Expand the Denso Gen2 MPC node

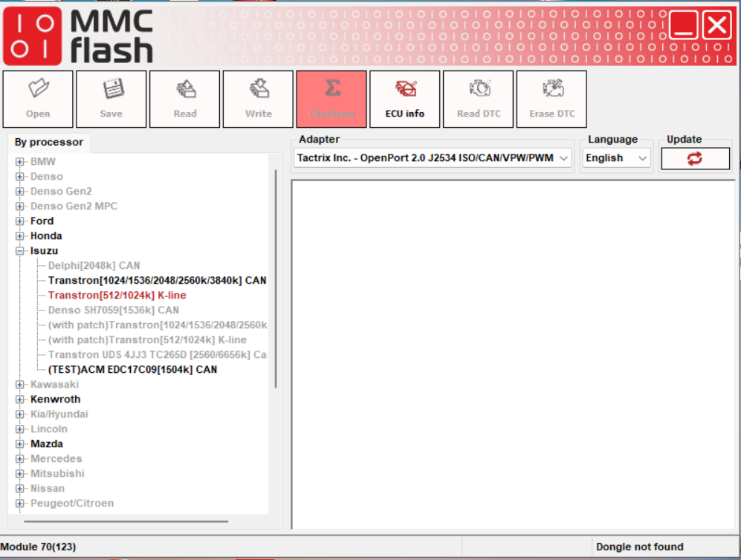(x=19, y=206)
